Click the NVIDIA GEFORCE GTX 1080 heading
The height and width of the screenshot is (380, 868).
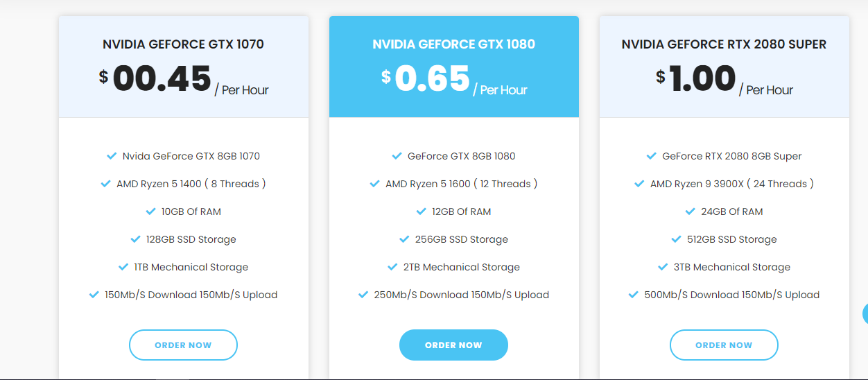(x=453, y=44)
